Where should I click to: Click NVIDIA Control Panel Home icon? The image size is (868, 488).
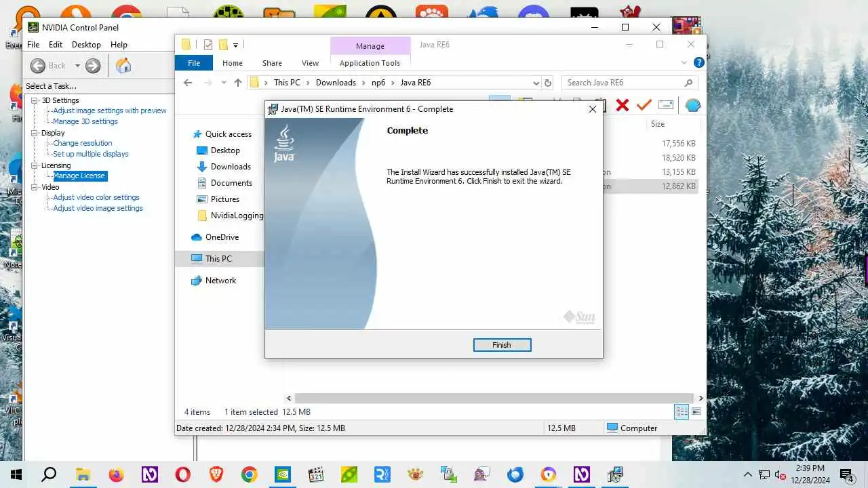(123, 66)
